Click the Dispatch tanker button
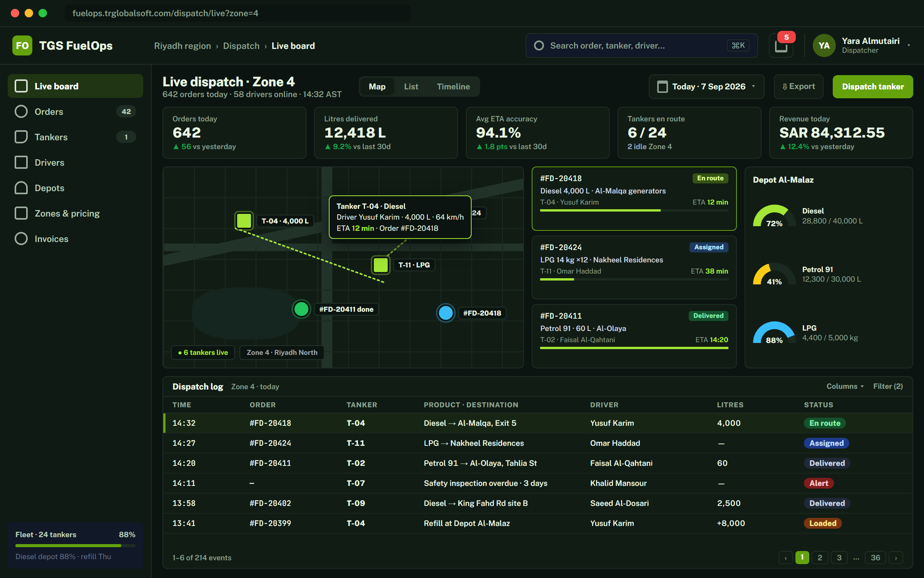The height and width of the screenshot is (578, 924). click(x=872, y=87)
